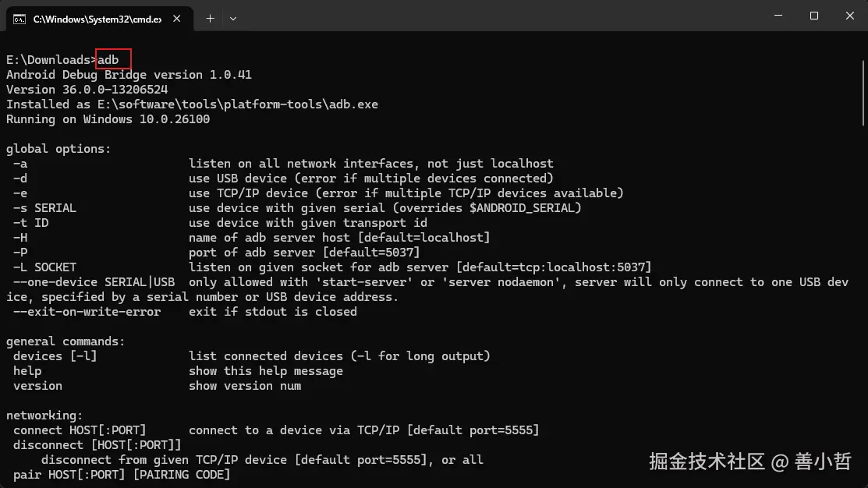This screenshot has width=868, height=488.
Task: Click the "general commands:" heading line
Action: click(x=66, y=341)
